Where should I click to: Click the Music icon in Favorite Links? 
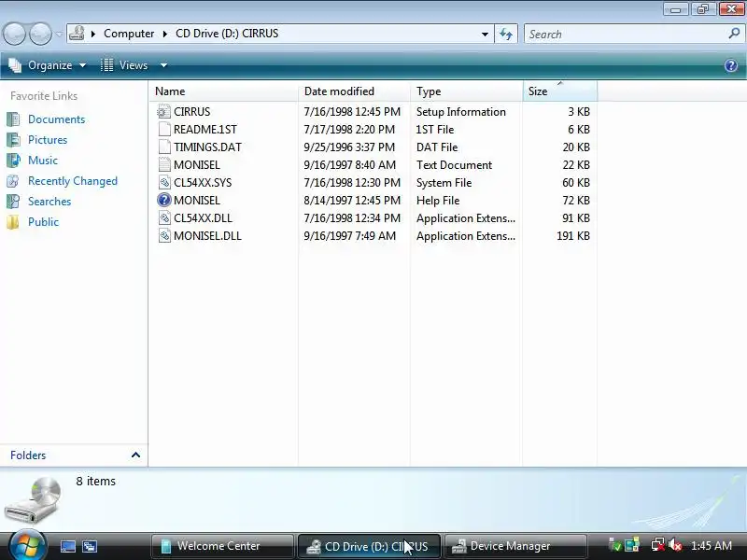tap(13, 160)
